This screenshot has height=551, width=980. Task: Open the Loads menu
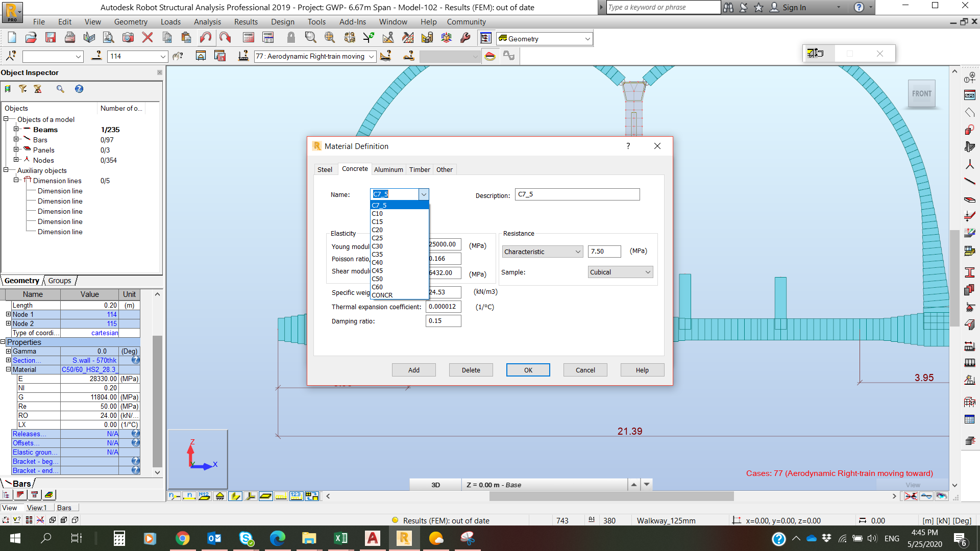tap(170, 22)
